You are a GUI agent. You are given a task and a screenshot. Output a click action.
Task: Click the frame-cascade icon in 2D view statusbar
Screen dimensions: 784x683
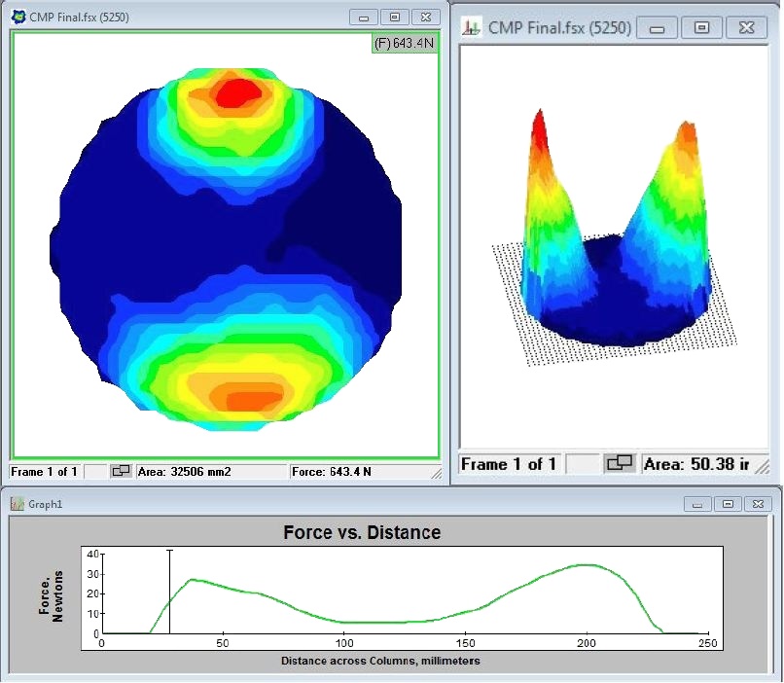(121, 472)
